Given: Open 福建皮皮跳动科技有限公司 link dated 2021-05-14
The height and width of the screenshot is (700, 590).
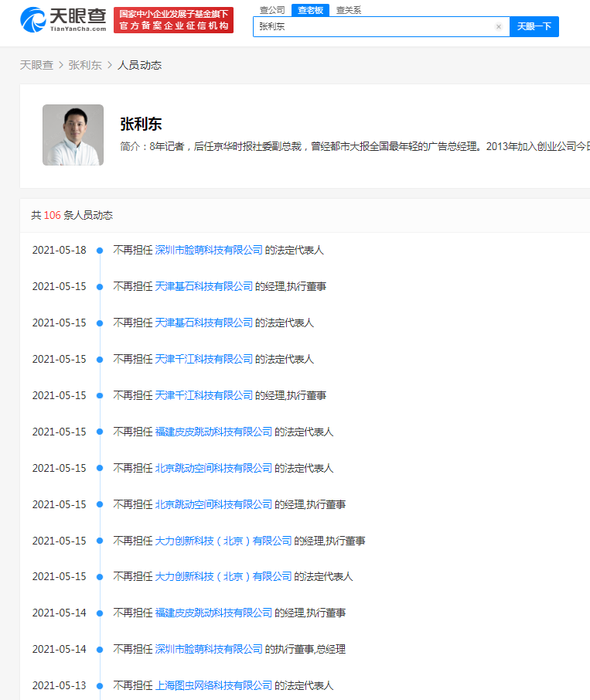Looking at the screenshot, I should [213, 613].
